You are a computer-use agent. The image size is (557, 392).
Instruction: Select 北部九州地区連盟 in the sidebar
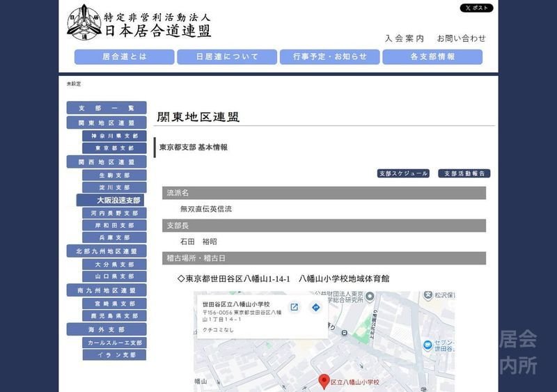pyautogui.click(x=107, y=251)
